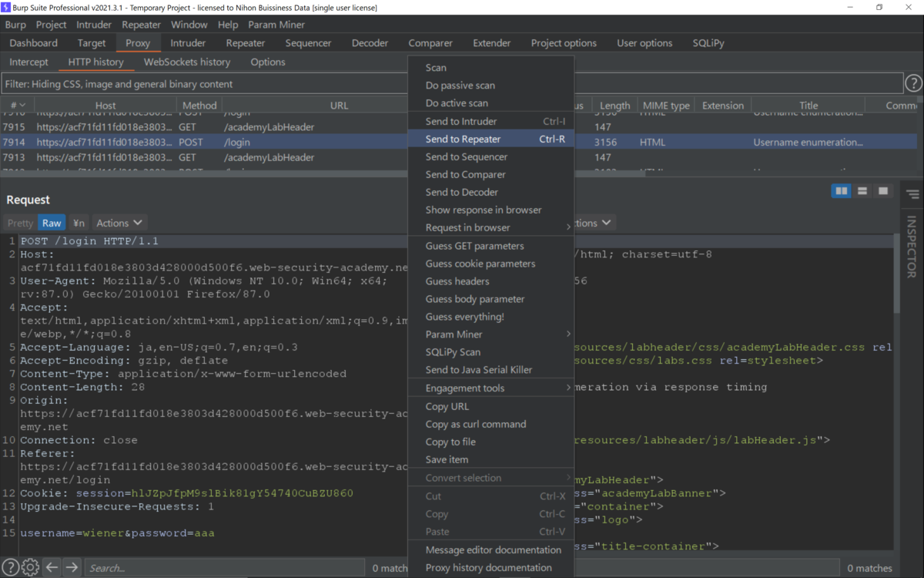Open the request search help icon
This screenshot has width=924, height=578.
point(10,567)
